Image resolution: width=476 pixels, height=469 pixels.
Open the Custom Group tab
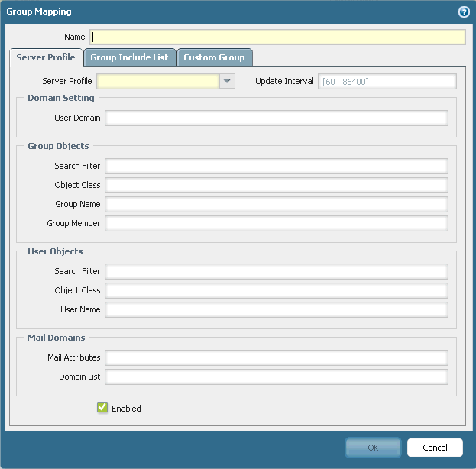point(214,57)
